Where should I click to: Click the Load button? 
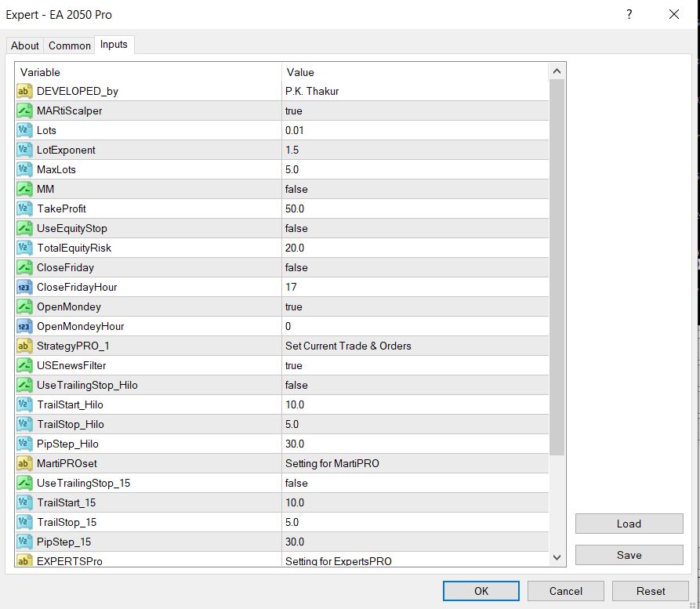coord(629,524)
